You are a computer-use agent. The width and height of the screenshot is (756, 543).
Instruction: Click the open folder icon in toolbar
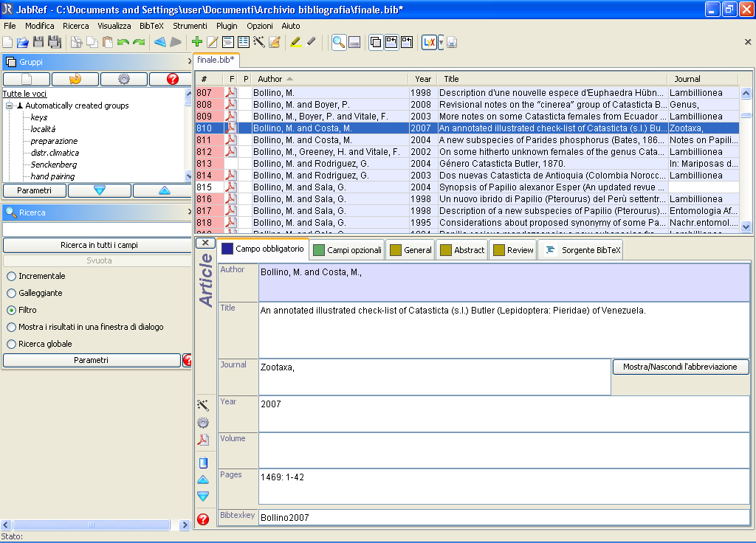pyautogui.click(x=22, y=42)
